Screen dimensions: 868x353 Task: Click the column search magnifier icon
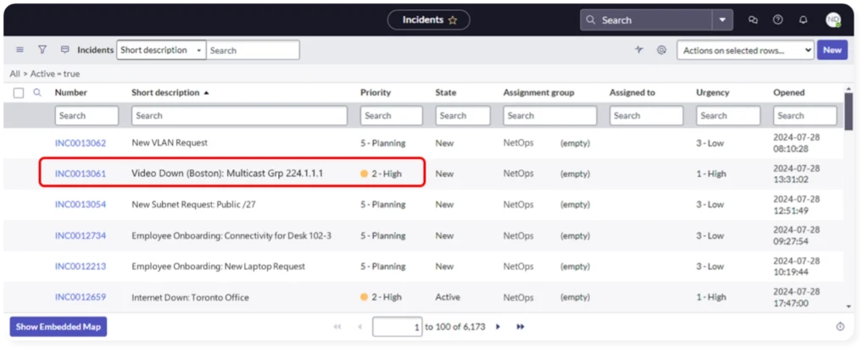point(37,92)
